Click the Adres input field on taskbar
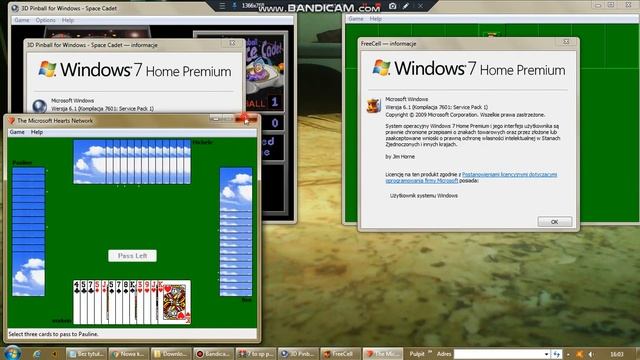 (498, 354)
